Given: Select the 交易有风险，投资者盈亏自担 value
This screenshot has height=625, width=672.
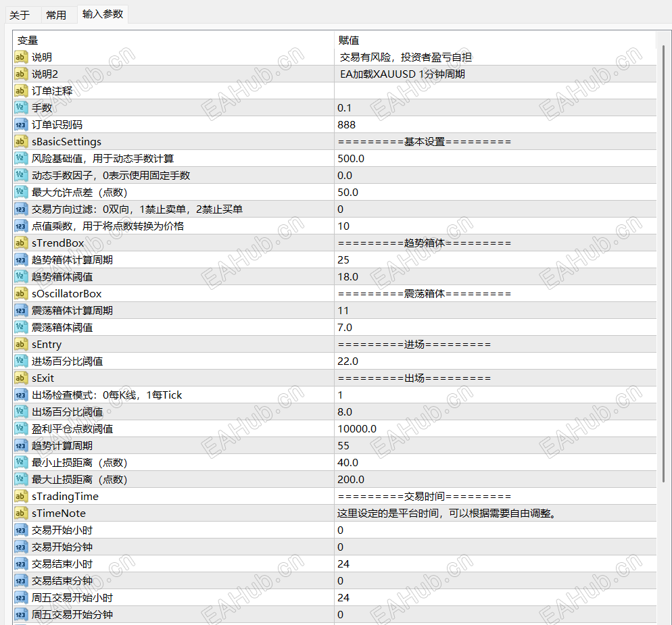Looking at the screenshot, I should click(x=406, y=57).
